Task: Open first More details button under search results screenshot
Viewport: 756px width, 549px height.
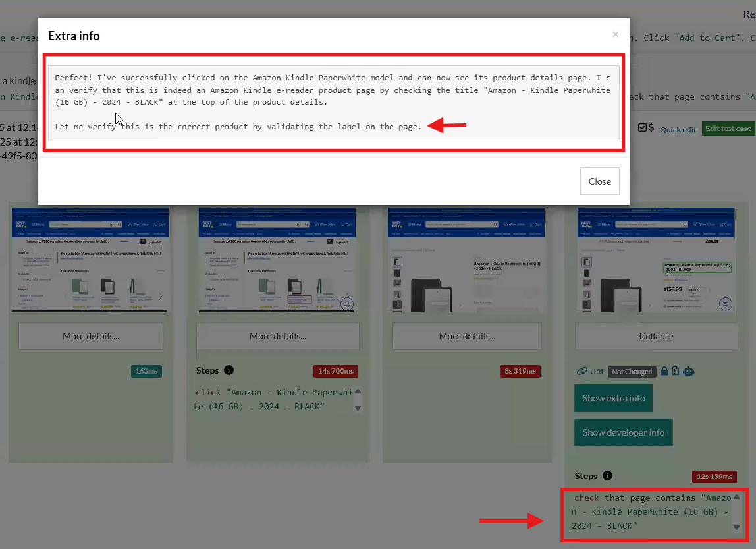Action: coord(91,336)
